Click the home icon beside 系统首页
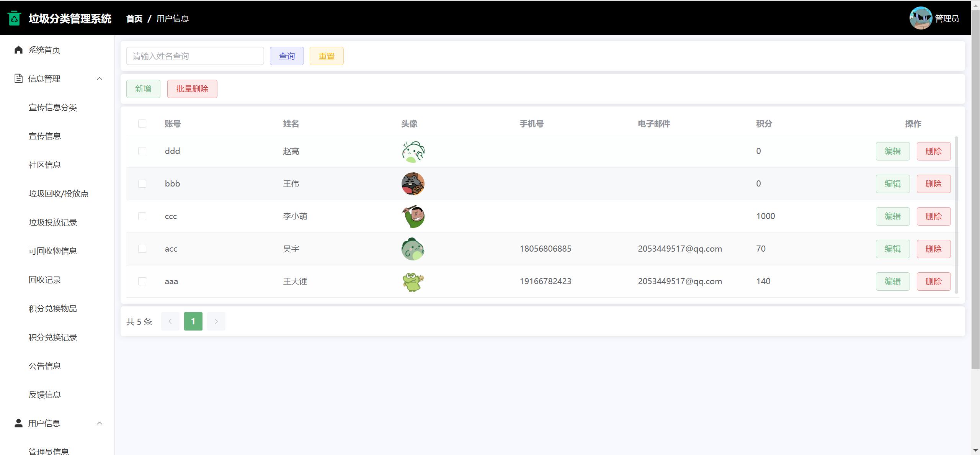This screenshot has height=455, width=980. tap(18, 50)
